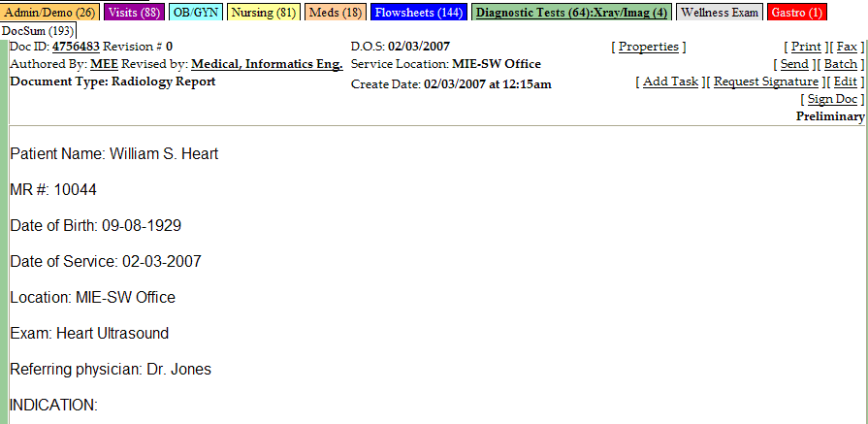Image resolution: width=868 pixels, height=424 pixels.
Task: Click Medical, Informatics Eng. reviser link
Action: [x=267, y=64]
